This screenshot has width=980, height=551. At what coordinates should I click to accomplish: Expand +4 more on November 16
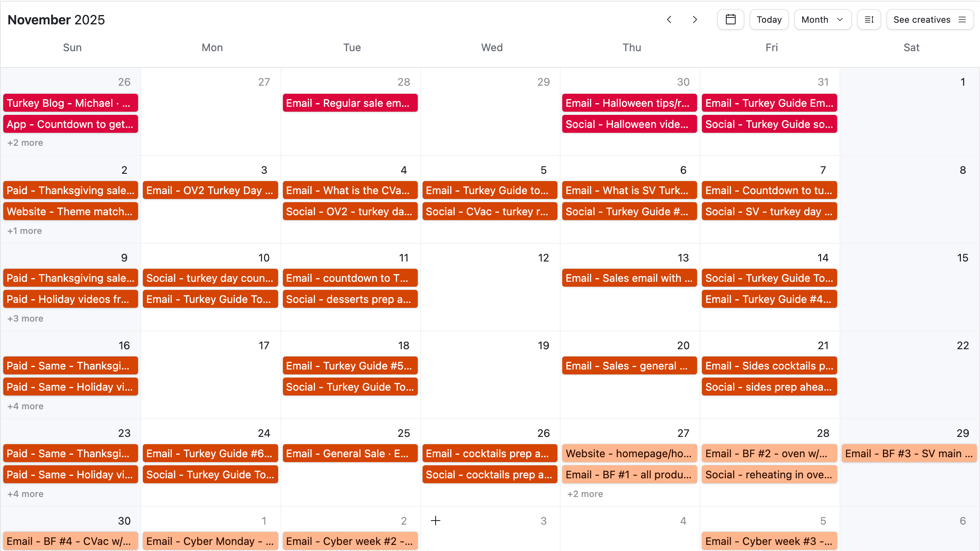click(x=25, y=406)
